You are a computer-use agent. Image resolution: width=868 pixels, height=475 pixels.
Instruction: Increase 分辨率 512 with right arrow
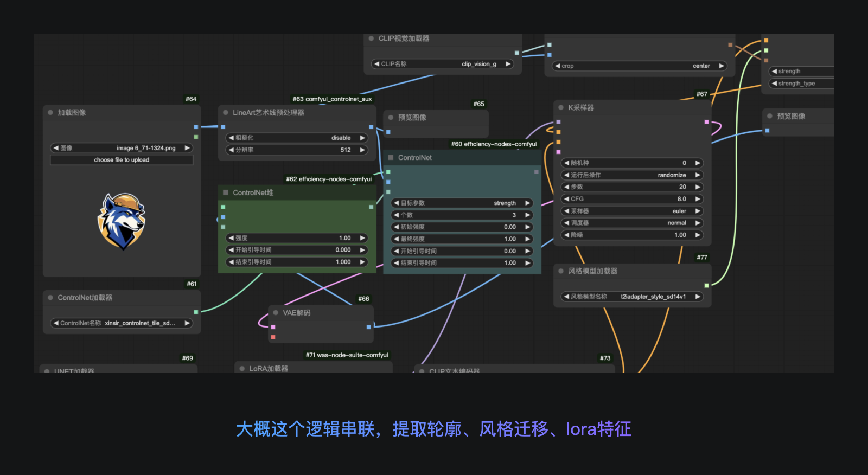362,150
